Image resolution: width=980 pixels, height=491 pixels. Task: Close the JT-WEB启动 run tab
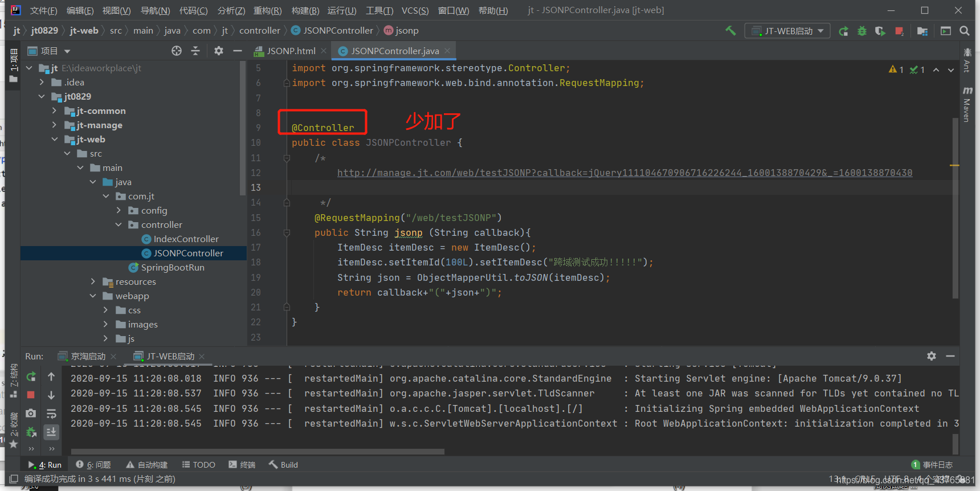click(202, 356)
